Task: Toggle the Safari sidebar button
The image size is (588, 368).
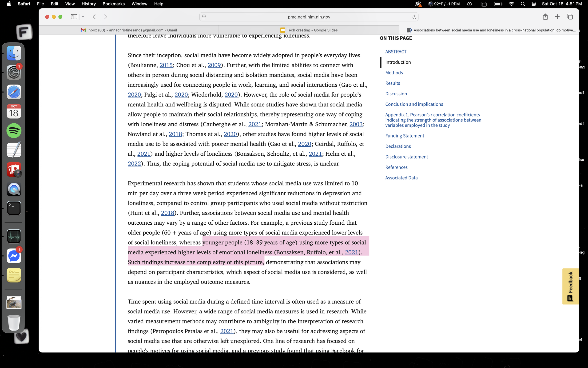Action: 74,16
